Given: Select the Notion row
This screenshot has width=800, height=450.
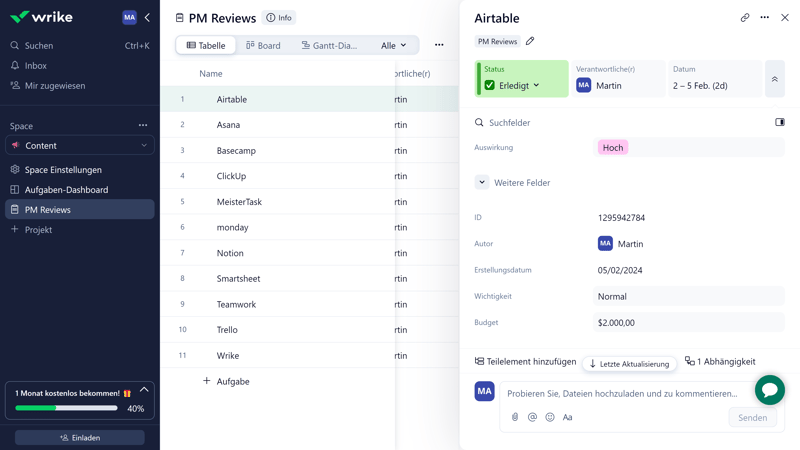Looking at the screenshot, I should [310, 253].
